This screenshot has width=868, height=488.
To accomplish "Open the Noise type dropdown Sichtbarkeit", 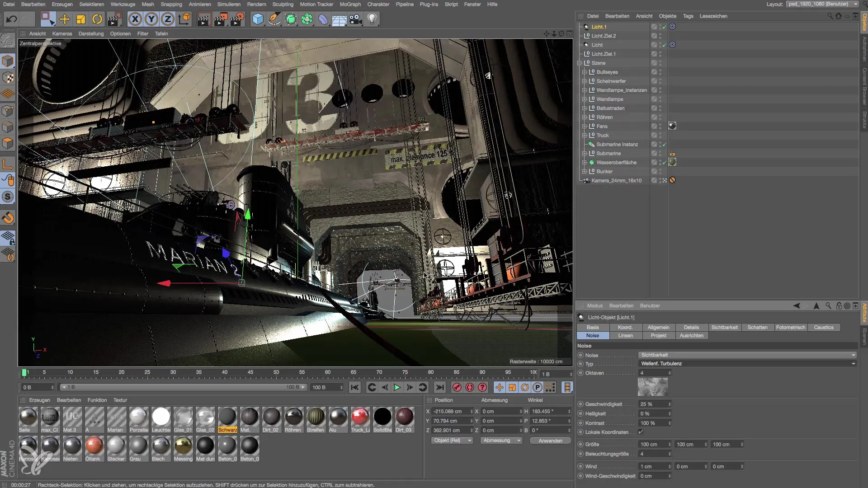I will [x=747, y=355].
